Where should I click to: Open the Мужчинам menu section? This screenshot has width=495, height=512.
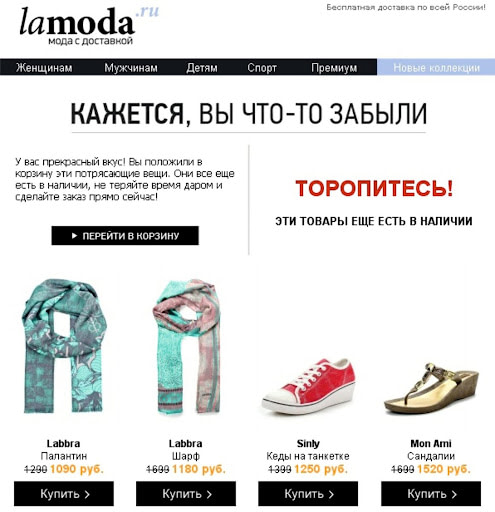click(131, 68)
